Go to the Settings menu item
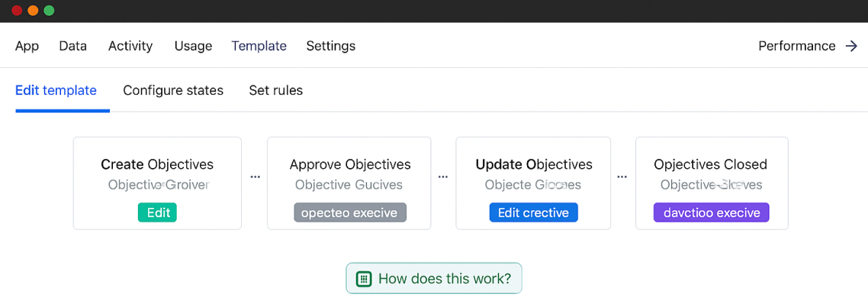Image resolution: width=868 pixels, height=307 pixels. click(331, 46)
